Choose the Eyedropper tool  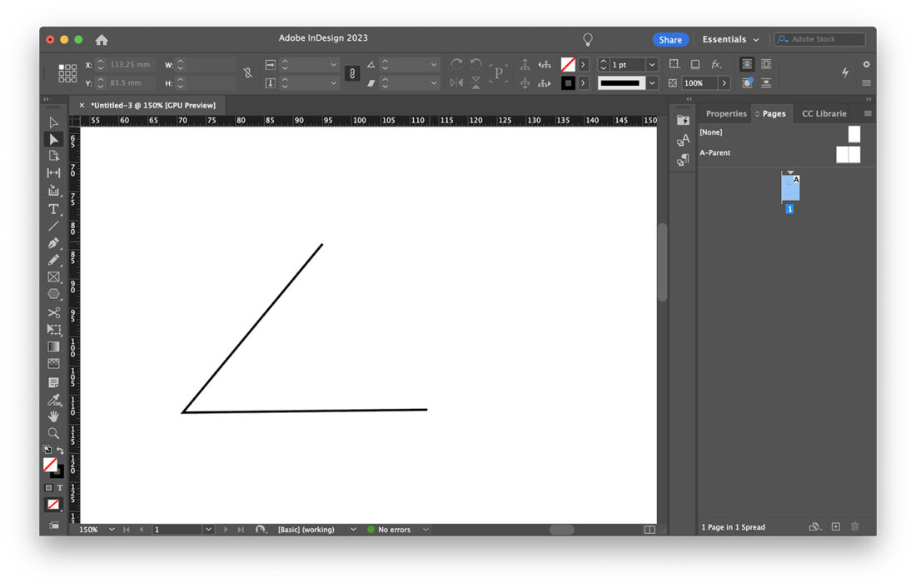[54, 399]
